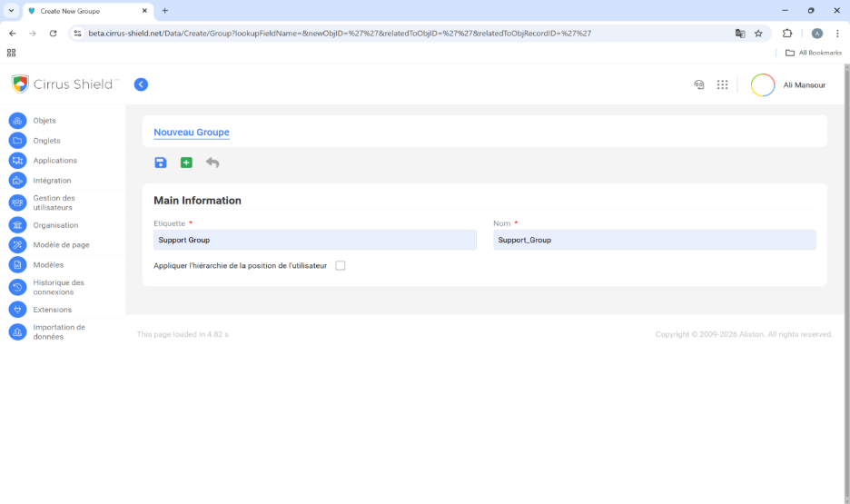Open the apps grid launcher icon
The image size is (850, 504).
coord(722,84)
